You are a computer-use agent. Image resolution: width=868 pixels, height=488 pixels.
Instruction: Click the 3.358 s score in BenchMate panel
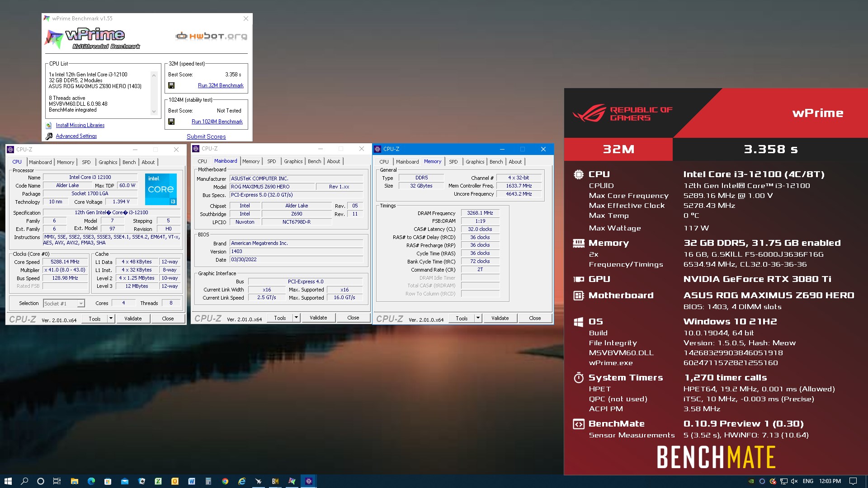(771, 149)
